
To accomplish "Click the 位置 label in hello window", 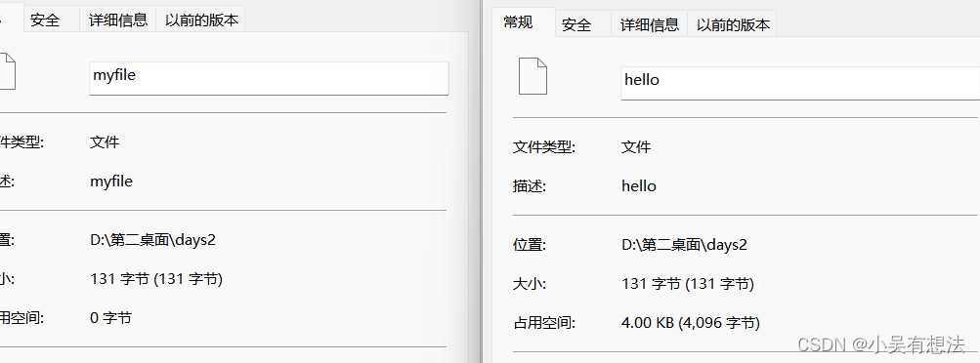I will click(x=530, y=245).
